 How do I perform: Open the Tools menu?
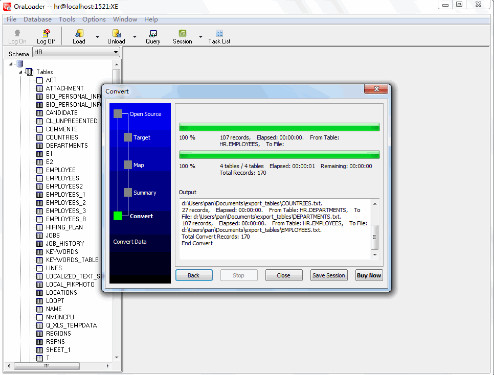coord(67,19)
